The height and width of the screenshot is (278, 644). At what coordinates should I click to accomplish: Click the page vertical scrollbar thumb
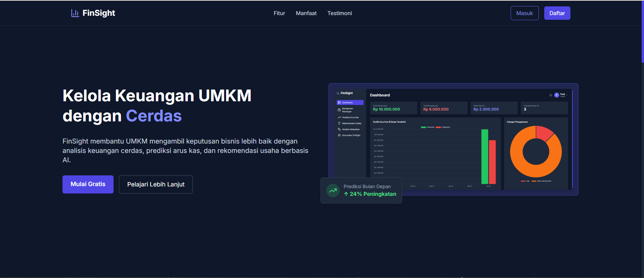click(x=642, y=32)
